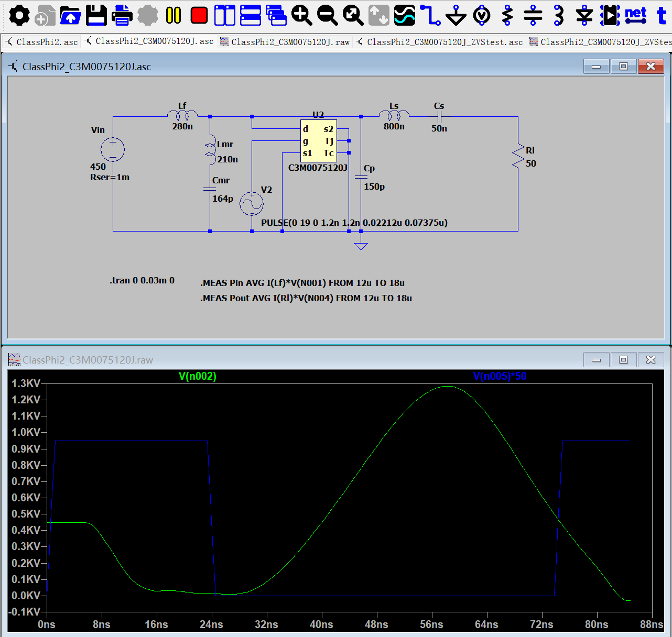This screenshot has width=672, height=637.
Task: Add text with the t tool
Action: [662, 16]
